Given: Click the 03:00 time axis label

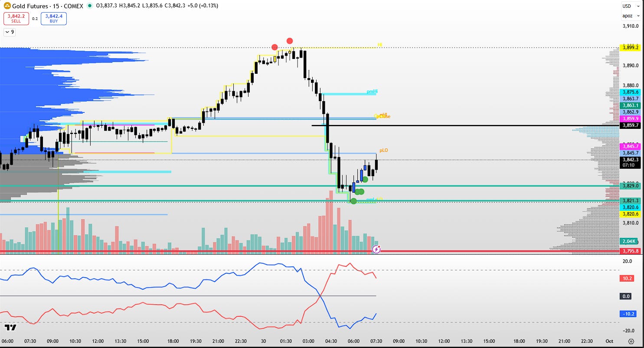Looking at the screenshot, I should click(308, 341).
